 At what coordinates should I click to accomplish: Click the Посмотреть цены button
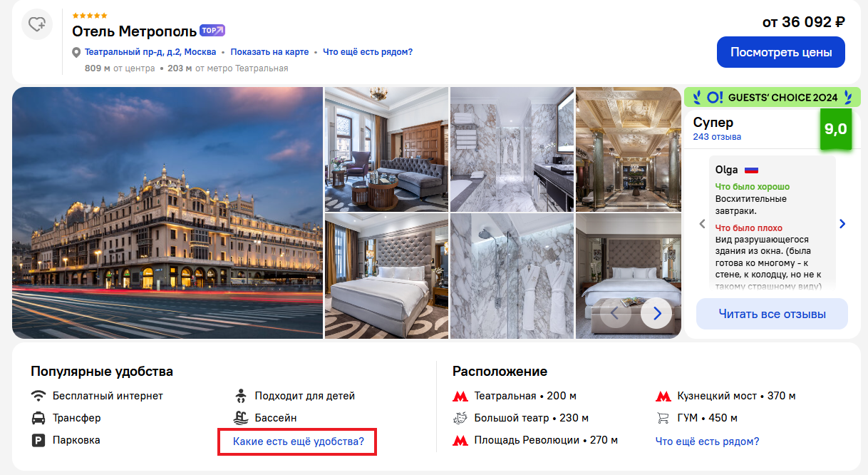coord(781,52)
